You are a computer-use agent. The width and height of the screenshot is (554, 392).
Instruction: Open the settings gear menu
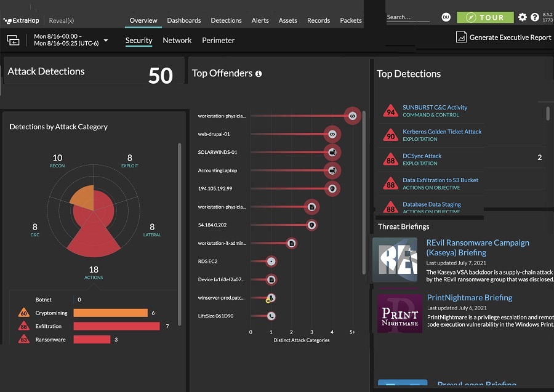(522, 17)
